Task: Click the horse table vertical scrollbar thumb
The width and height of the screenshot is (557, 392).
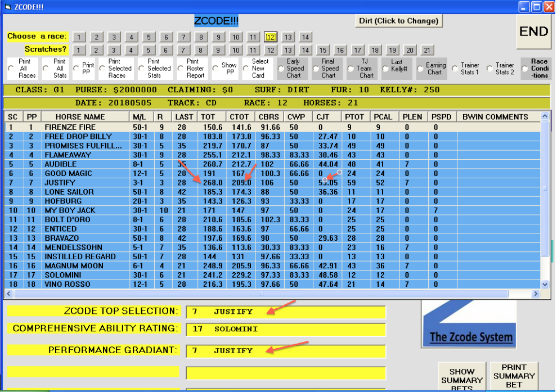Action: click(x=545, y=188)
